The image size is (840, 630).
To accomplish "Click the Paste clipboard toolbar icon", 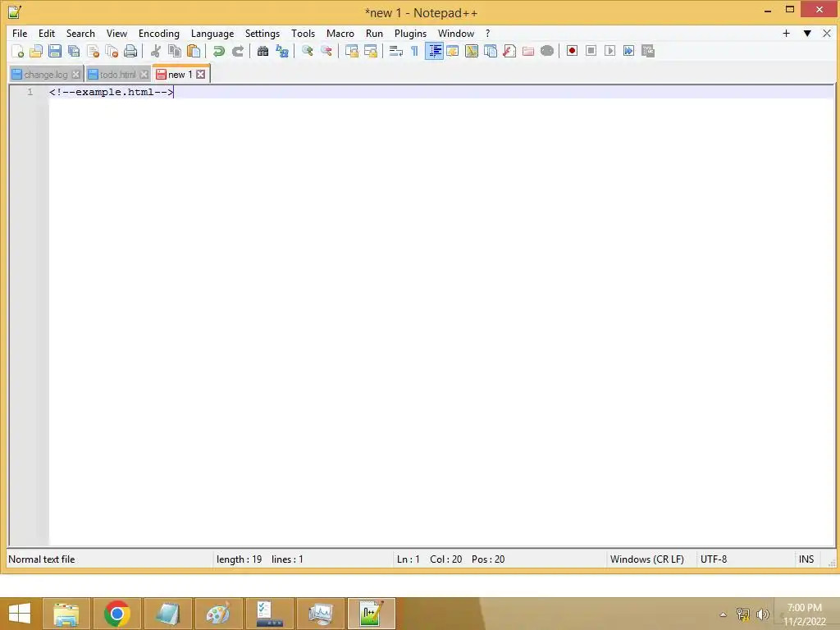I will coord(194,51).
